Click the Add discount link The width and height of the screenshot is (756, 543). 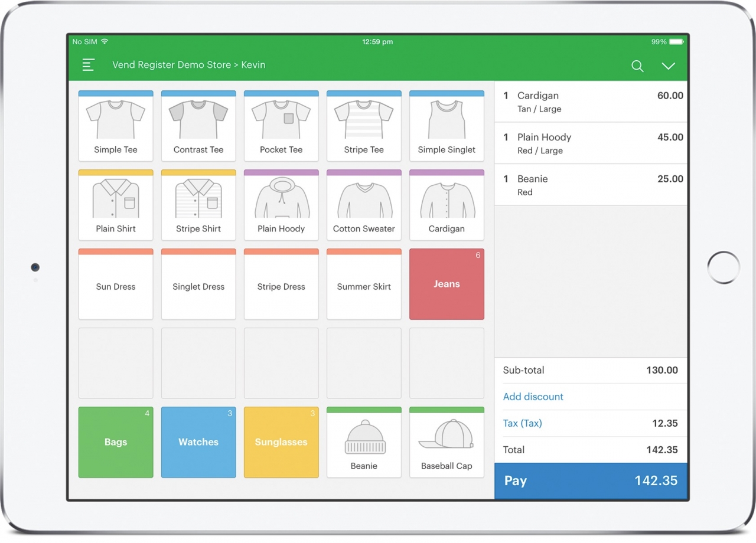(533, 397)
